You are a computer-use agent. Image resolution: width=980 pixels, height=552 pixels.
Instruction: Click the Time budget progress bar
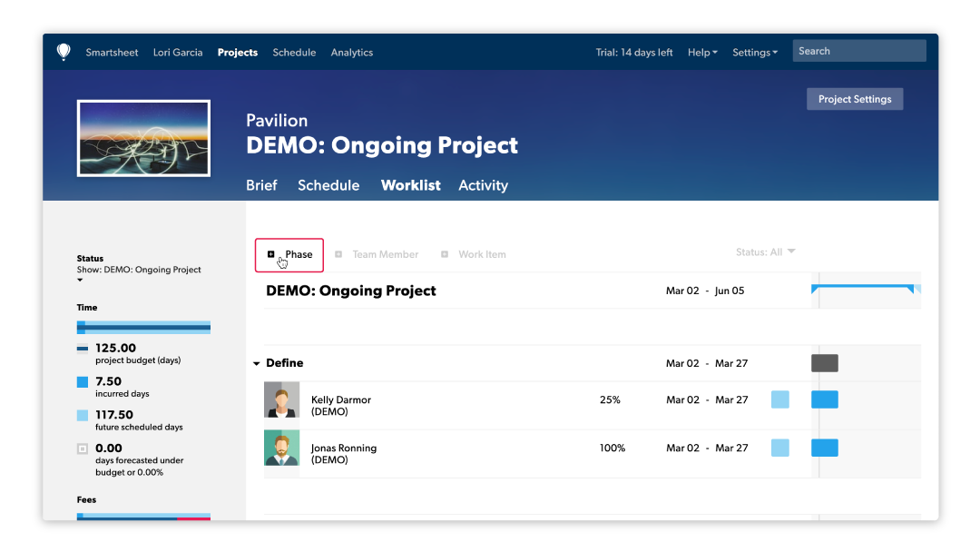143,328
